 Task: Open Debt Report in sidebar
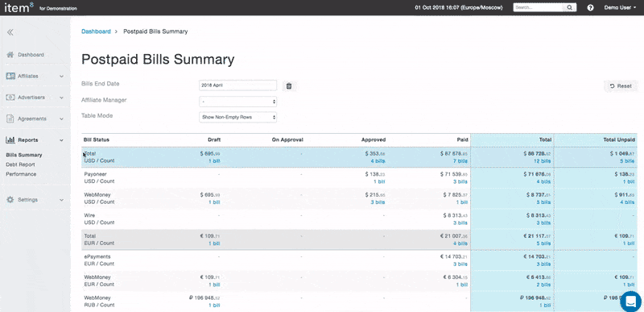pyautogui.click(x=20, y=164)
